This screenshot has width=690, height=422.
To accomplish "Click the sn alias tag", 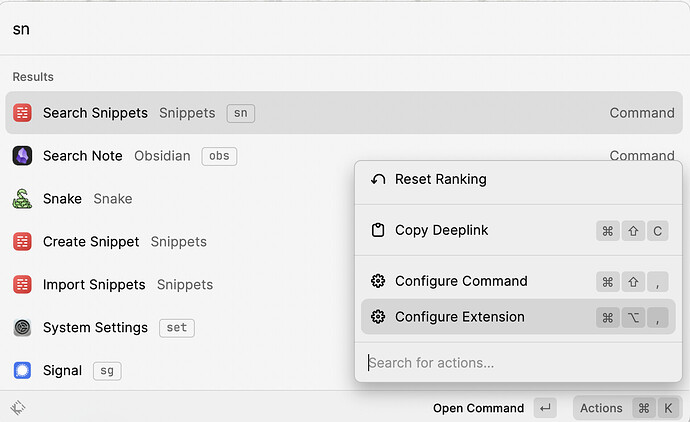I will tap(241, 113).
